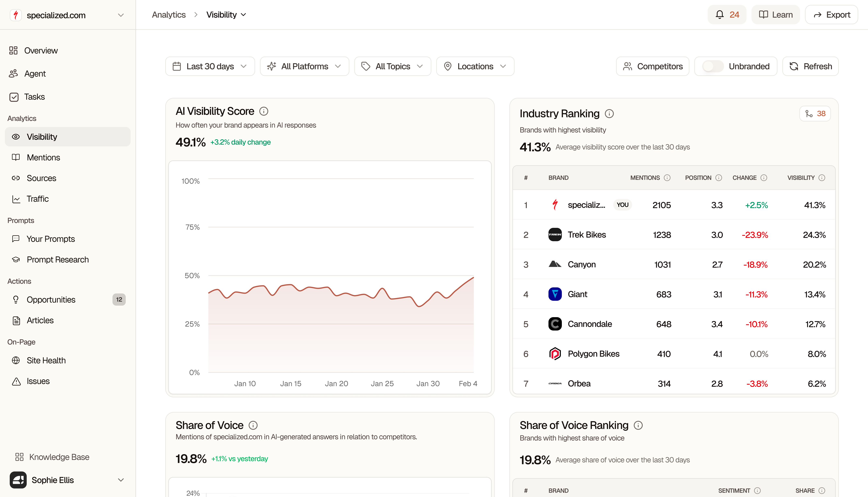Open the All Platforms filter dropdown

click(x=304, y=66)
